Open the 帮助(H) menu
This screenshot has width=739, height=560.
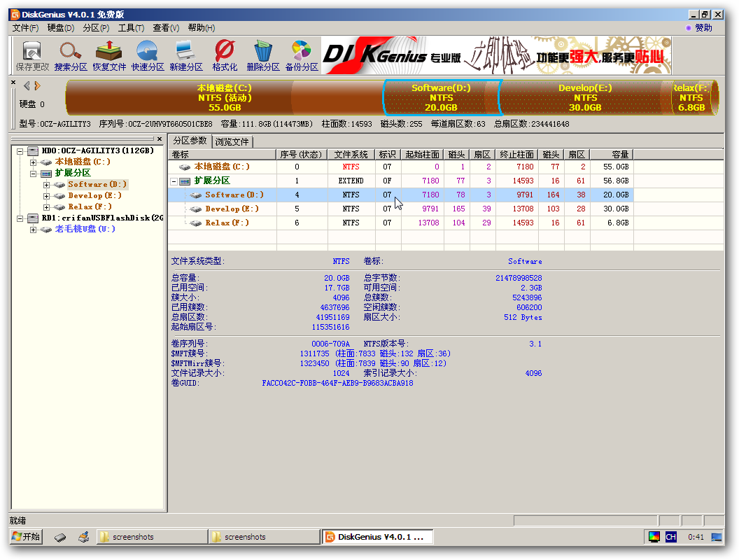click(202, 28)
